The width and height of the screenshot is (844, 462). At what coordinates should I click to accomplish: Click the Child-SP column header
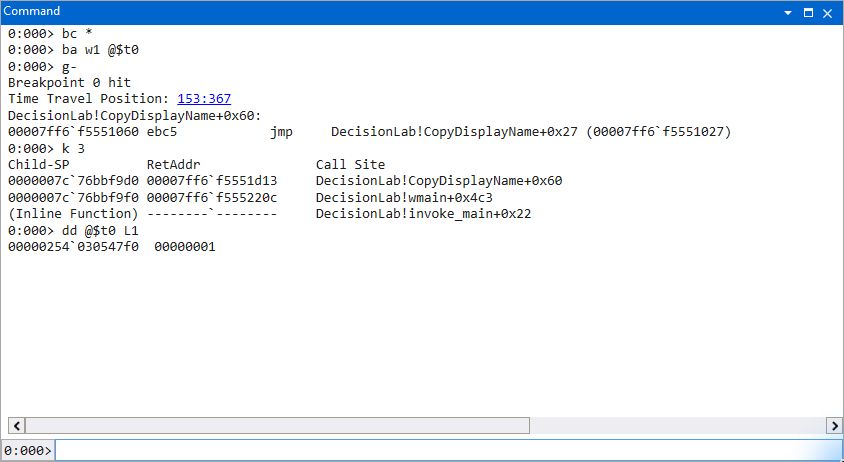(38, 164)
